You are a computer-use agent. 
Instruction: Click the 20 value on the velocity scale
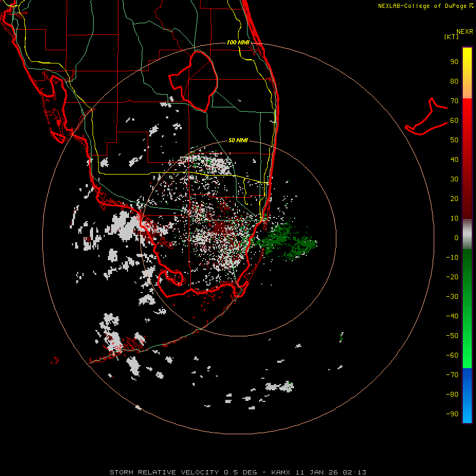[x=454, y=199]
